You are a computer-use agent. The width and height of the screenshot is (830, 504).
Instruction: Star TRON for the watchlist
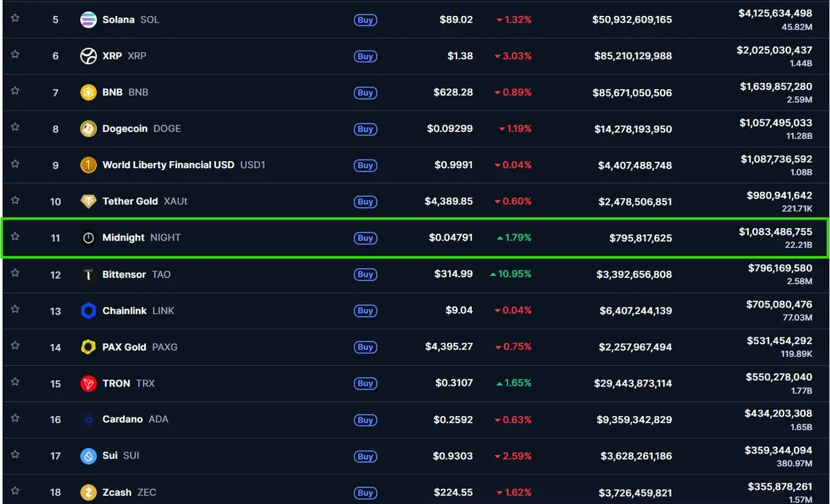[x=15, y=382]
